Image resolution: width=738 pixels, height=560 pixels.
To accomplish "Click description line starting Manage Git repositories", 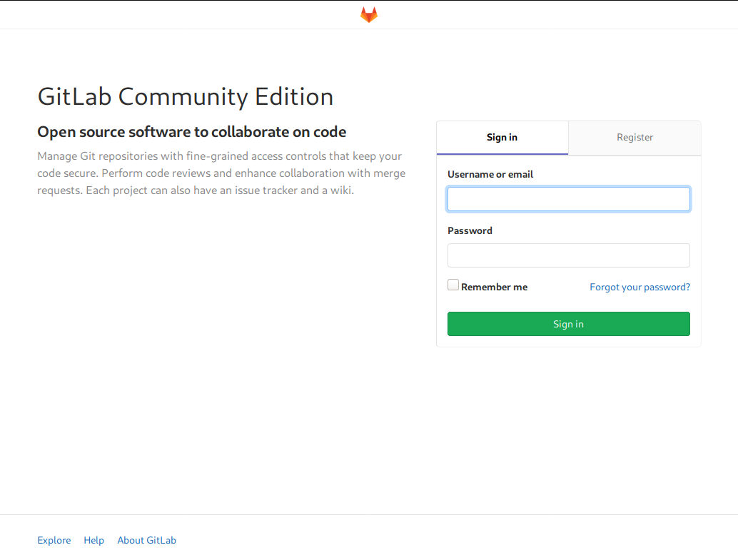I will tap(219, 156).
